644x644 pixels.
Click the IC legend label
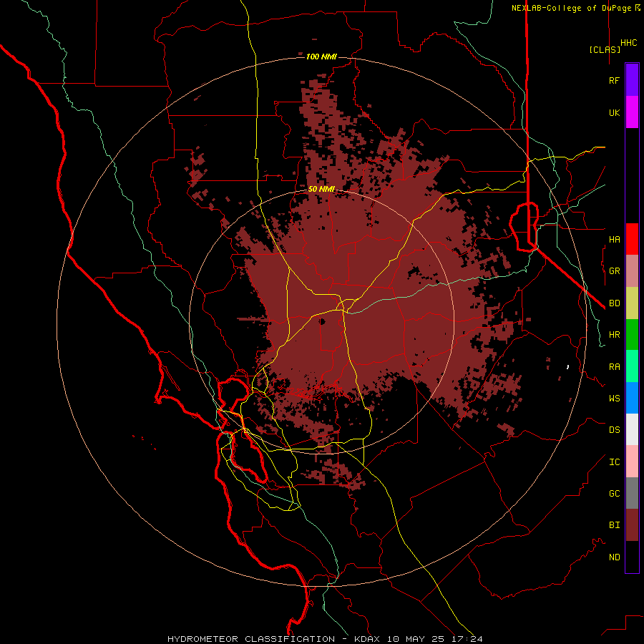(x=614, y=462)
